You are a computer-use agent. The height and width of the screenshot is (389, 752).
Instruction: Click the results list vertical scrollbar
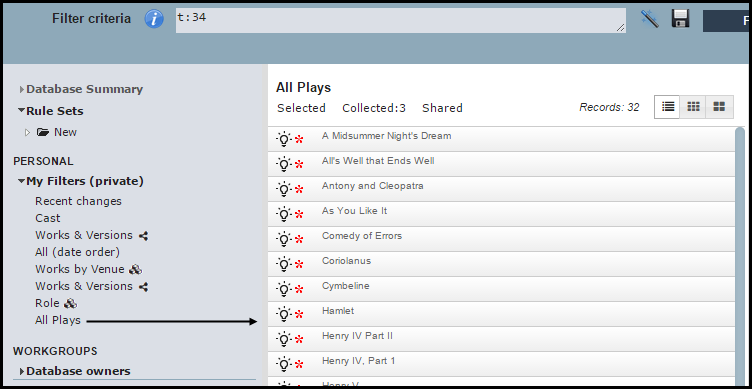(740, 255)
